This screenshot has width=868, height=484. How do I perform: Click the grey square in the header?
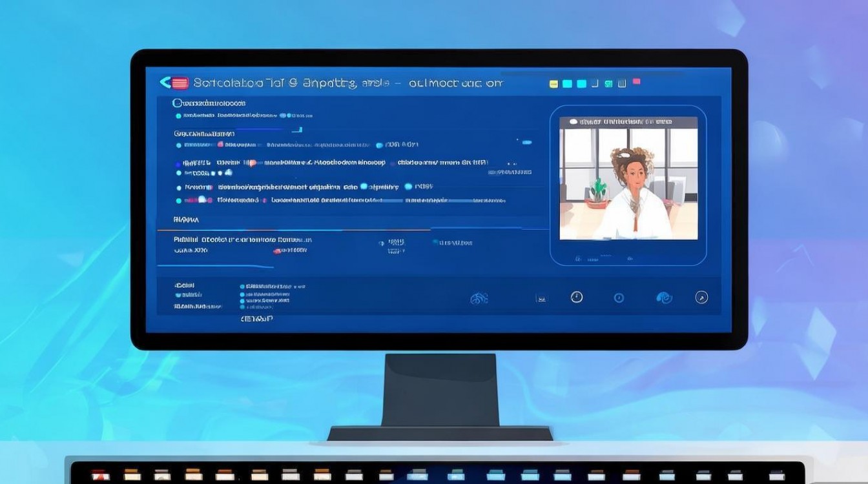[622, 83]
